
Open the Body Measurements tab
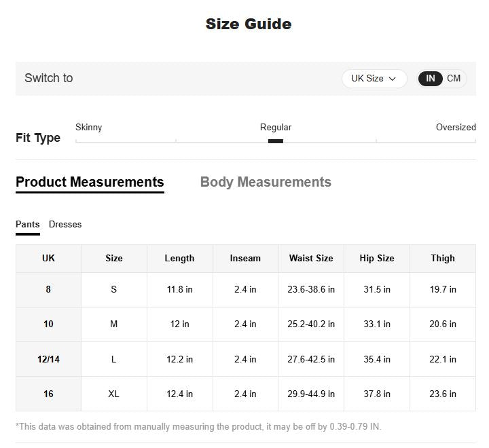pos(266,182)
